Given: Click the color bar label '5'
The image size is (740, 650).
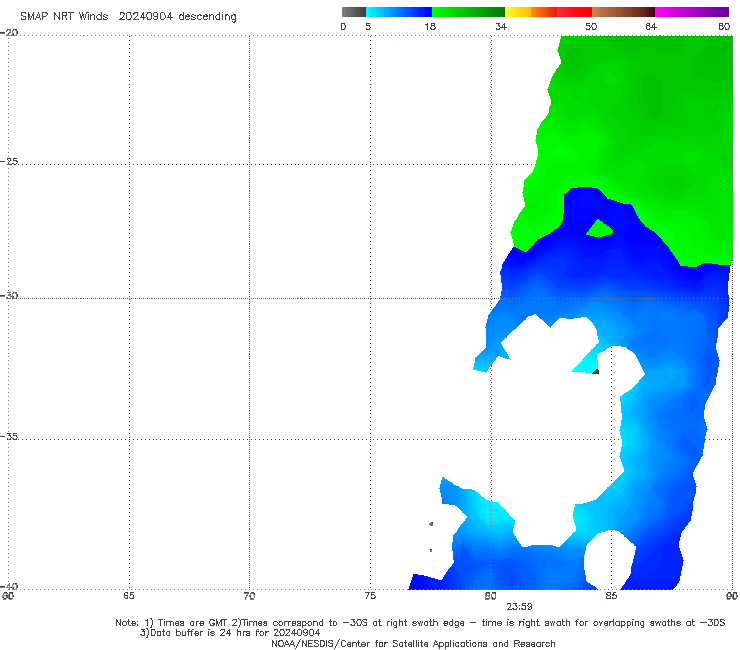Looking at the screenshot, I should pos(368,26).
